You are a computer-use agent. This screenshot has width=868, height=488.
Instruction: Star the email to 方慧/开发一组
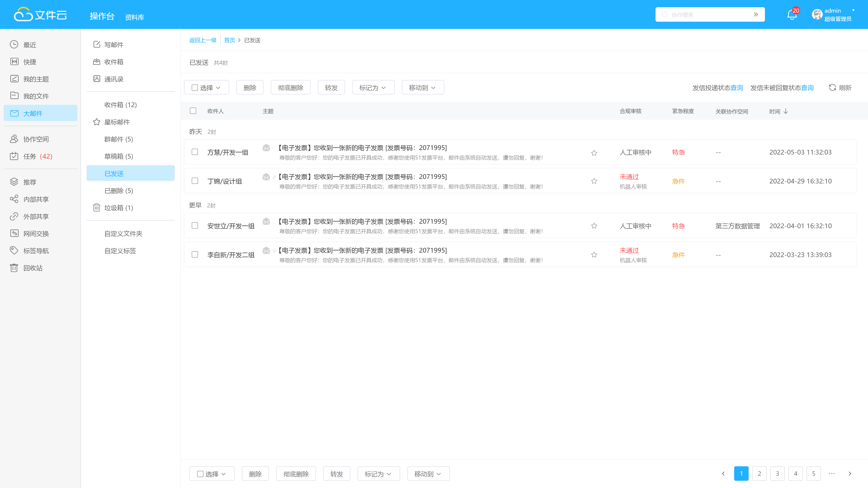point(594,153)
